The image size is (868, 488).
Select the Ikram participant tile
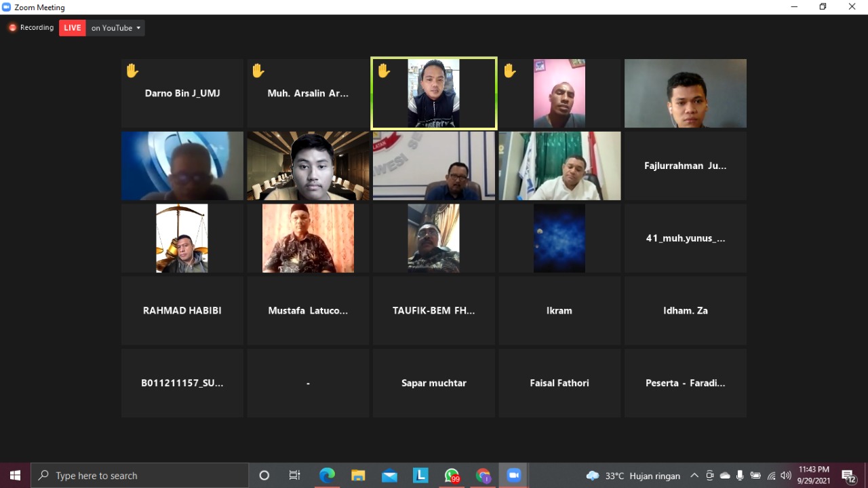click(559, 310)
